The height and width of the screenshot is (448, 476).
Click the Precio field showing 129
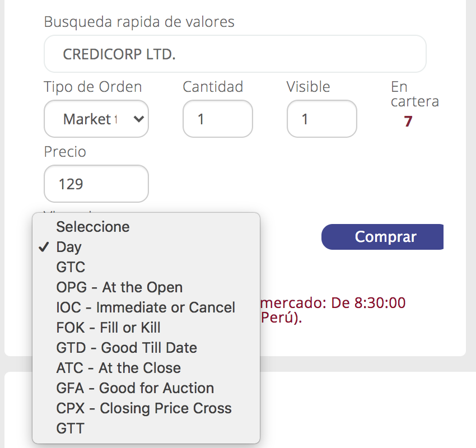coord(96,184)
